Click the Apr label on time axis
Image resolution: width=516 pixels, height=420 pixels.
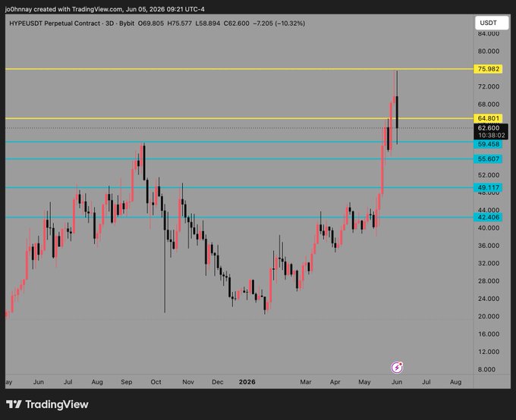tap(335, 382)
